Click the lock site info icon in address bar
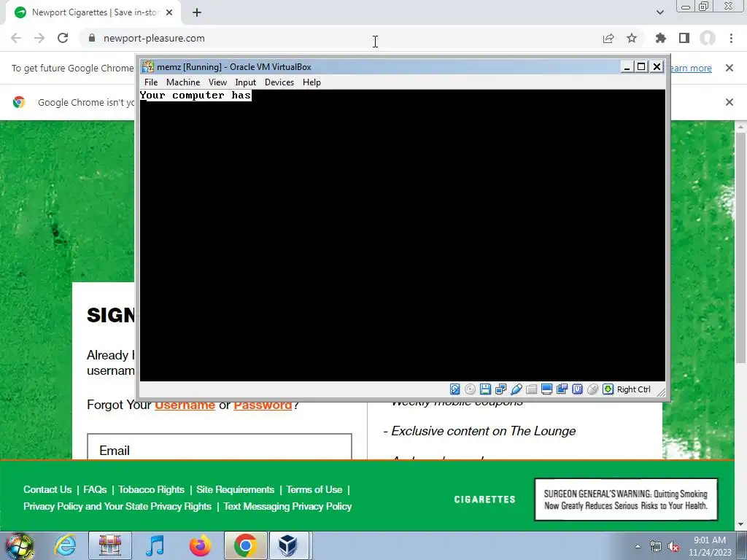Image resolution: width=747 pixels, height=560 pixels. click(92, 38)
